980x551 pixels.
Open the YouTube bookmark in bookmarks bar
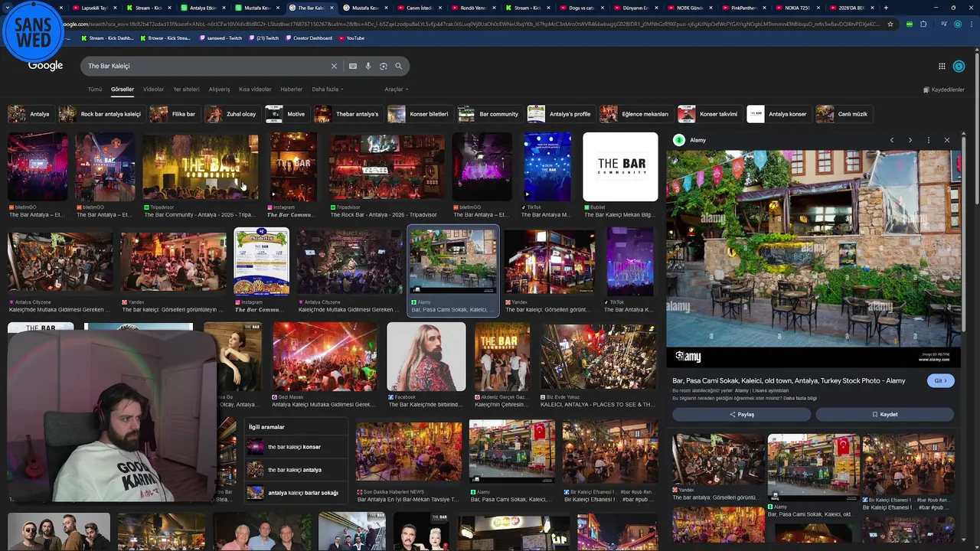[351, 37]
